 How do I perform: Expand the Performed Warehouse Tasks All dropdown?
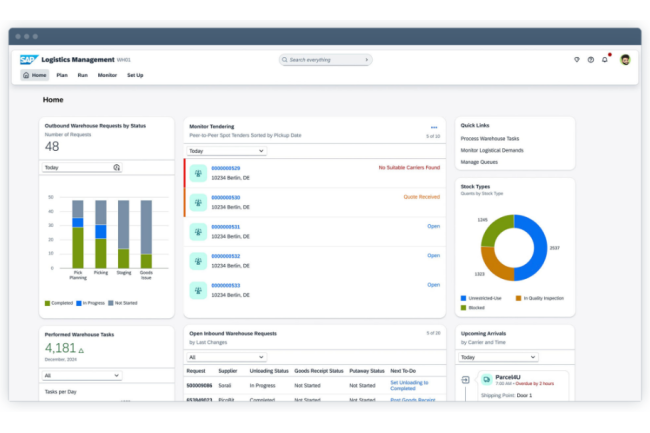pos(81,376)
